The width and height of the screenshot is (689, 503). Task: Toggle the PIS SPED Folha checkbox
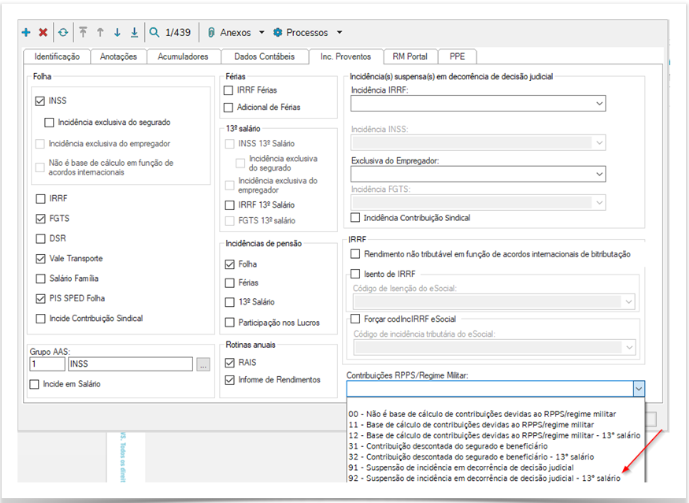(x=40, y=299)
